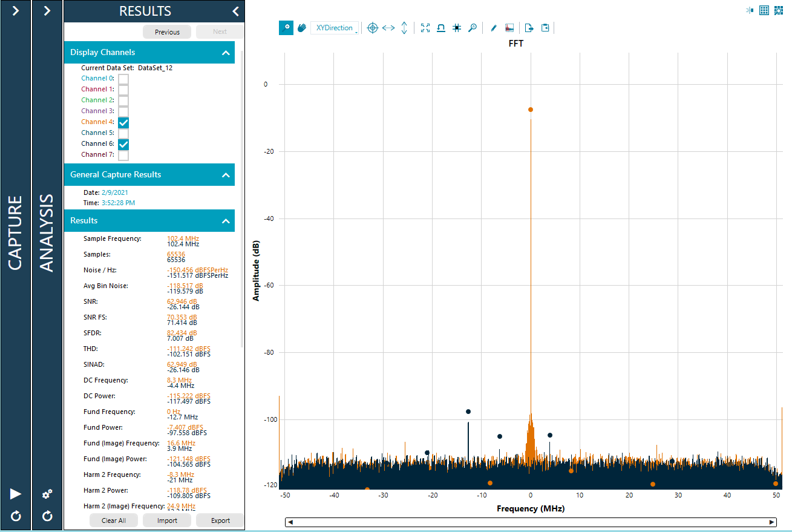Collapse the Display Channels section
This screenshot has width=792, height=532.
coord(226,53)
